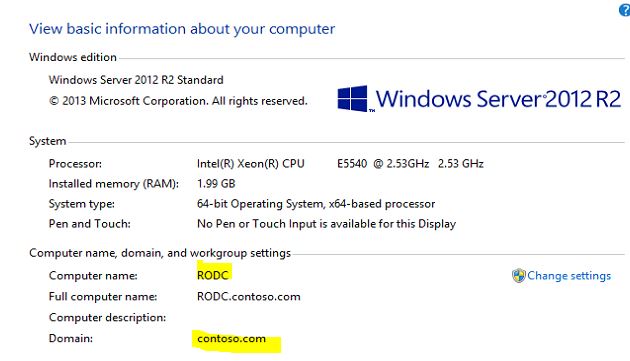Click the full computer name RODC.contoso.com
This screenshot has width=630, height=361.
pyautogui.click(x=249, y=297)
